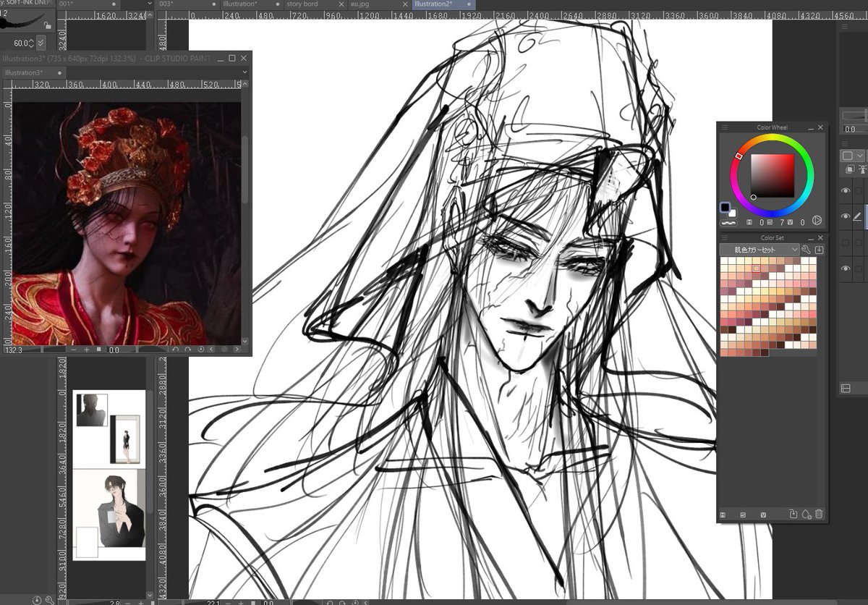Expand the tab list in the Illustration3 window
868x605 pixels.
point(243,72)
